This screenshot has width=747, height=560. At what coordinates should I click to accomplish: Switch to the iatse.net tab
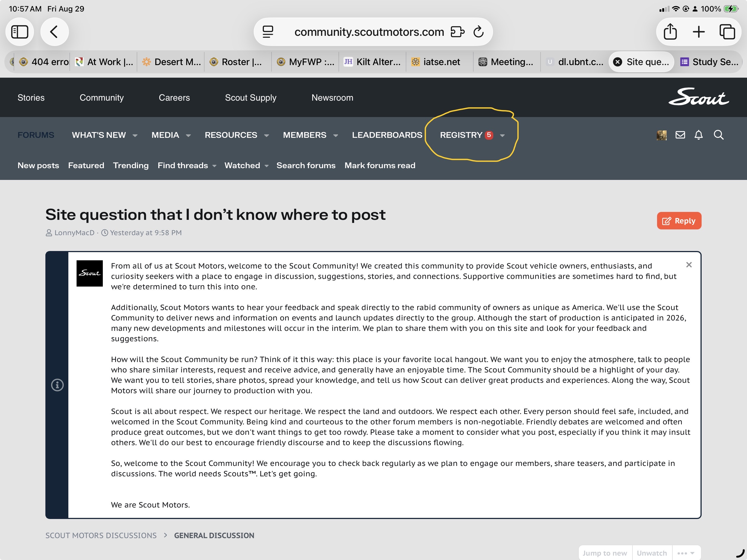click(x=440, y=62)
